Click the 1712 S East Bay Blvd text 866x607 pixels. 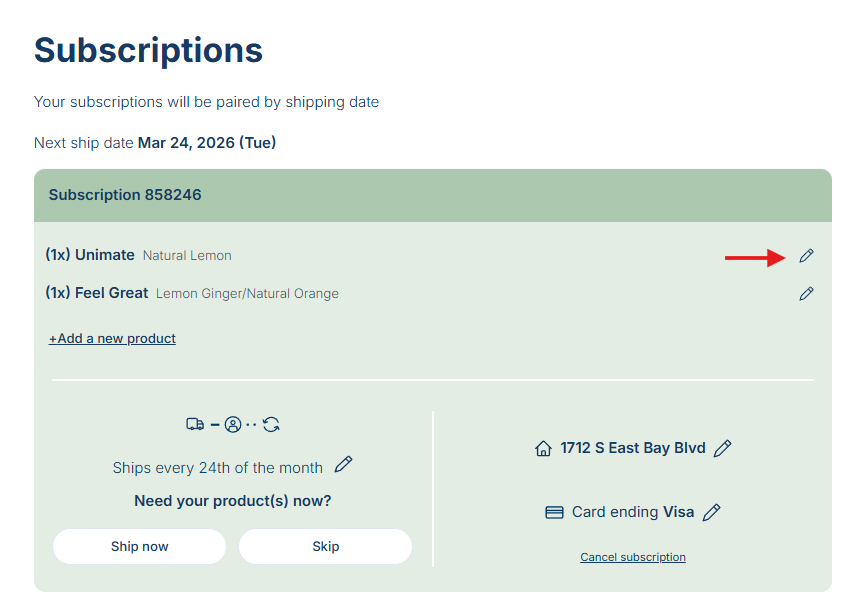633,448
